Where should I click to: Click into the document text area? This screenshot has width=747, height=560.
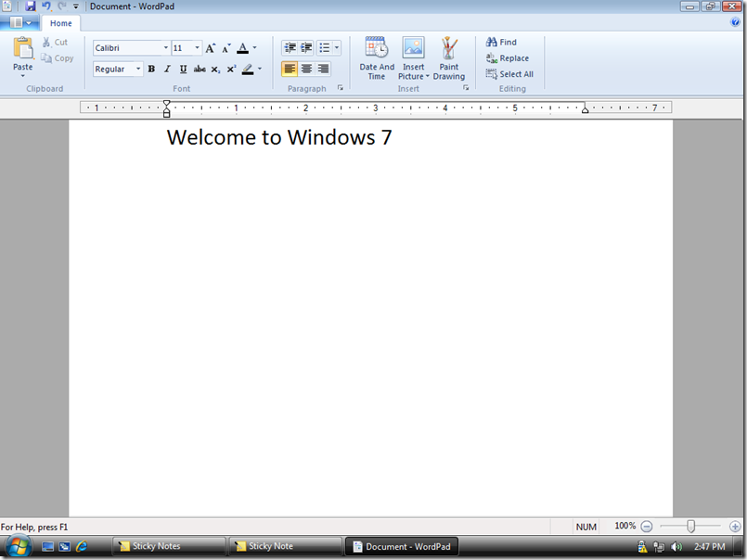pos(370,318)
